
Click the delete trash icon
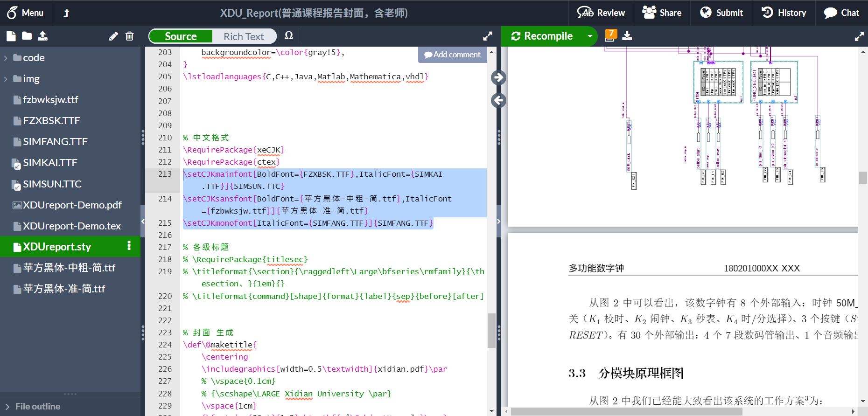130,36
